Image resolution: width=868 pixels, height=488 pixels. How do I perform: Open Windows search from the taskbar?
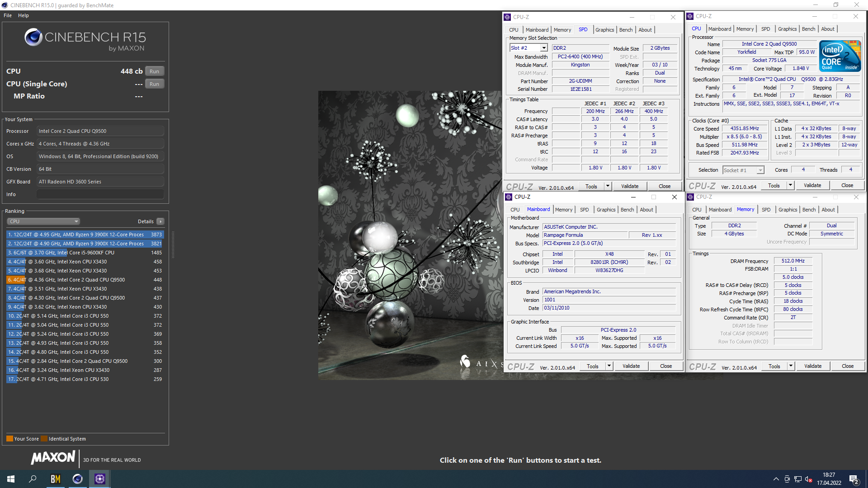point(33,479)
